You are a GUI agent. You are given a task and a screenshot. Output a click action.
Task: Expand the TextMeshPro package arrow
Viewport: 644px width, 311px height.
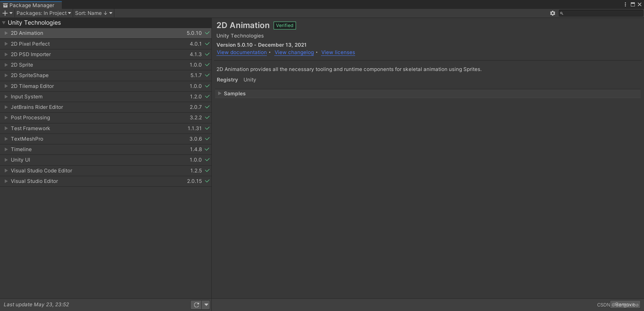[x=6, y=139]
